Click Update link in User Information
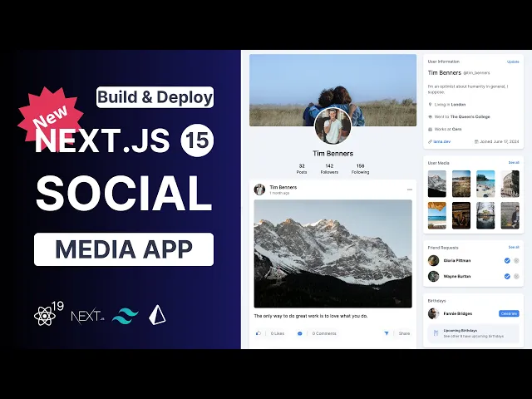532x399 pixels. coord(513,62)
